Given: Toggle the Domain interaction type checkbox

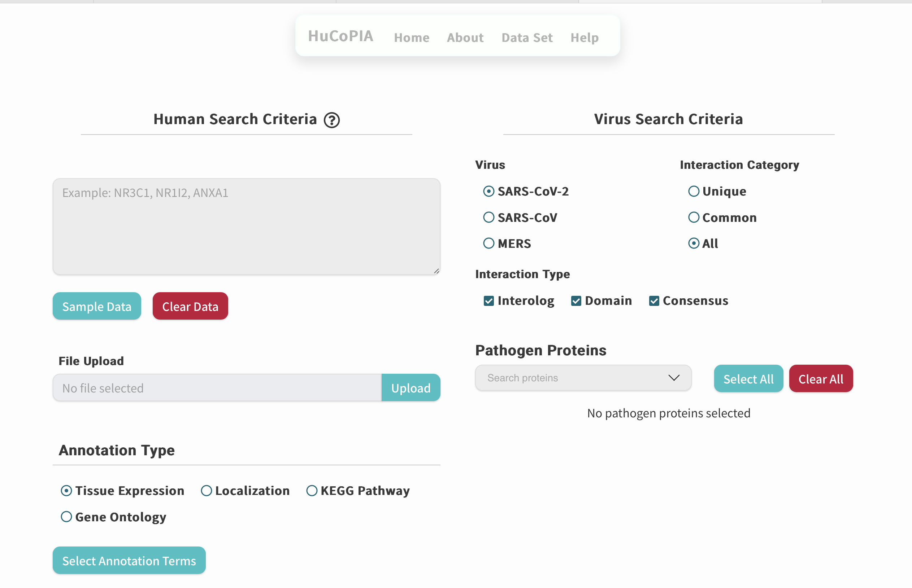Looking at the screenshot, I should (x=576, y=301).
